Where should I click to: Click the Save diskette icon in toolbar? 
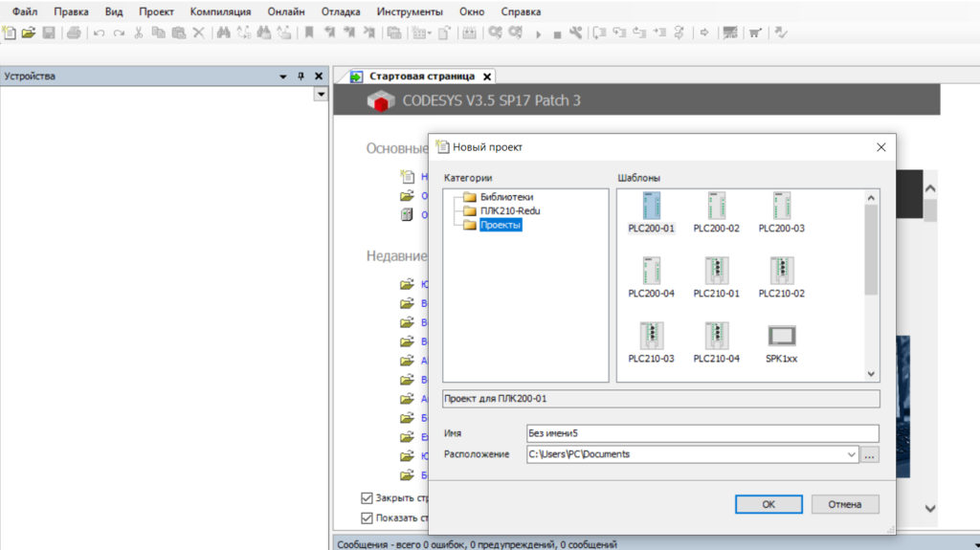[x=48, y=33]
